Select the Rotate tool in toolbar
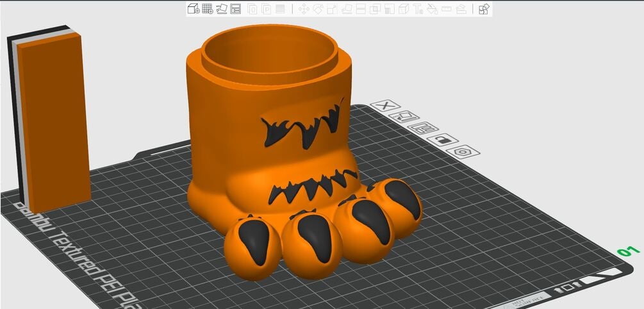644x309 pixels. click(318, 8)
